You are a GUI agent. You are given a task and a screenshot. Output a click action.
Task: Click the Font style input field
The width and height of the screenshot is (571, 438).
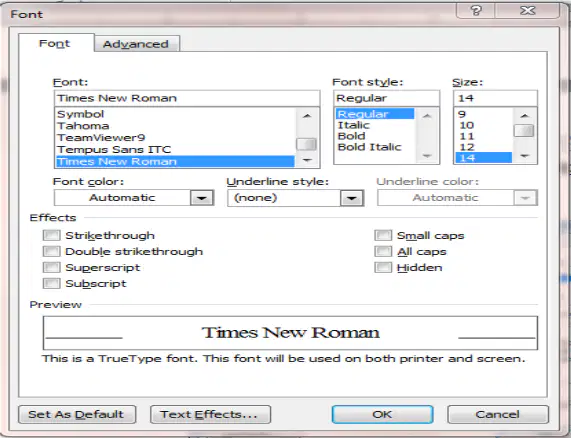(386, 98)
